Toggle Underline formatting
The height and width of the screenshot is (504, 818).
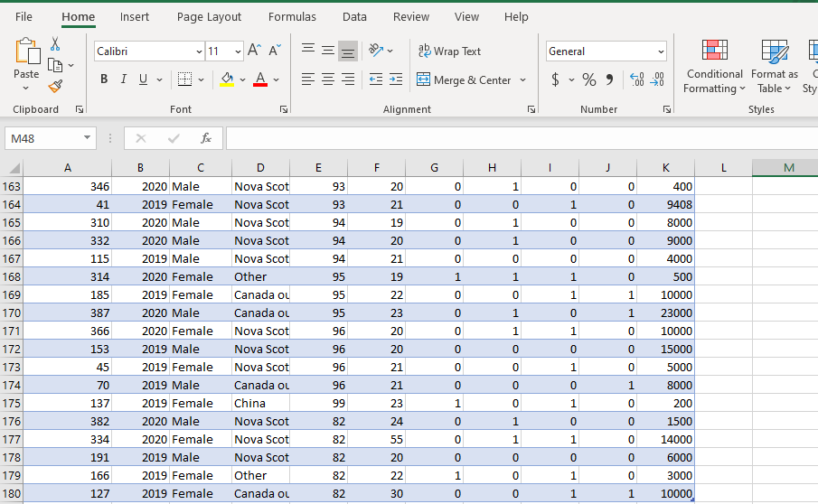(x=143, y=79)
